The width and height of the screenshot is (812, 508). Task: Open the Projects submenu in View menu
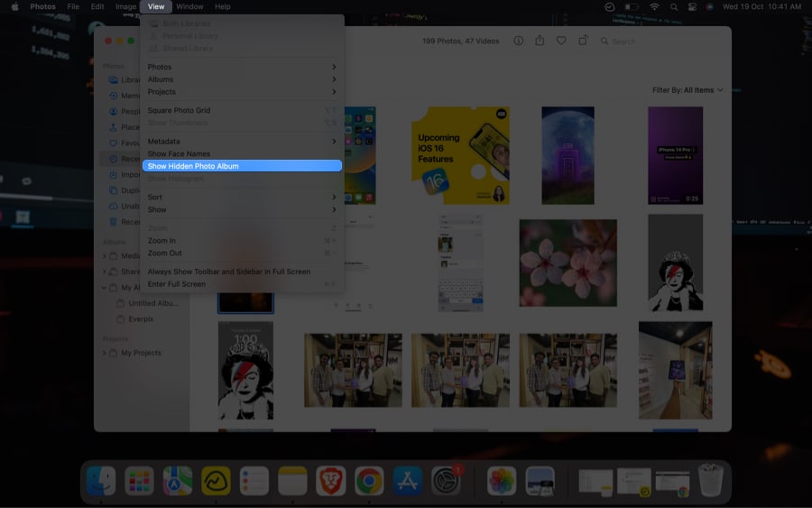242,92
